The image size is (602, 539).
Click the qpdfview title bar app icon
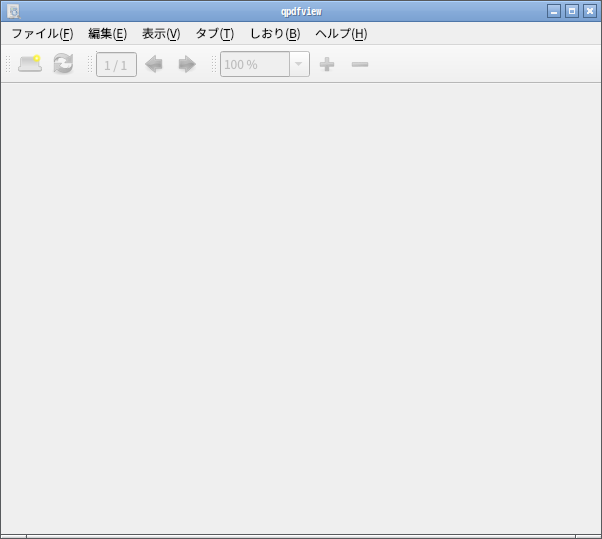click(13, 11)
